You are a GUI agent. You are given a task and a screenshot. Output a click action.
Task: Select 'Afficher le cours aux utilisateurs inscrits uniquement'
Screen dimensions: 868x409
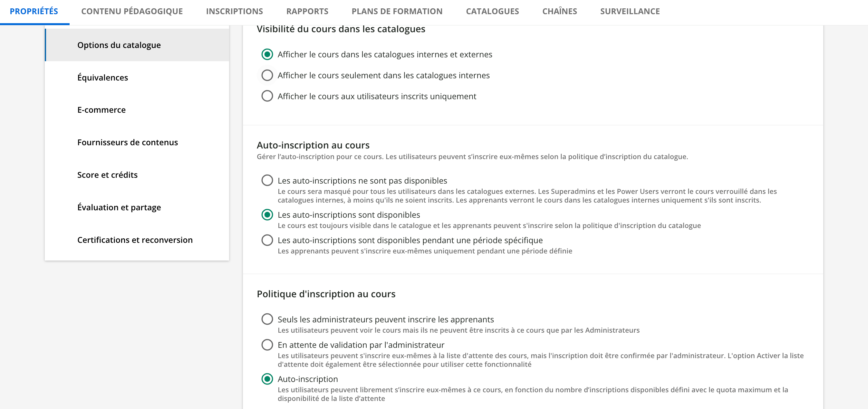(x=267, y=96)
